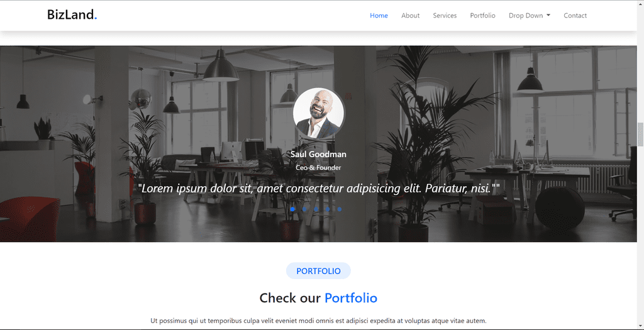Viewport: 644px width, 330px height.
Task: Click the page vertical scrollbar thumb
Action: 640,134
